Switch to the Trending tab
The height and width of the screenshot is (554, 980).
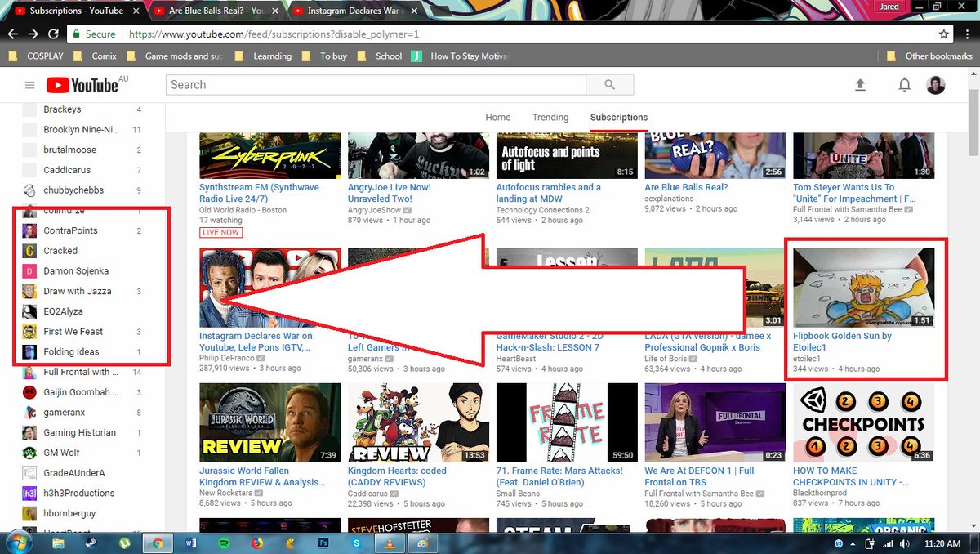(x=550, y=118)
